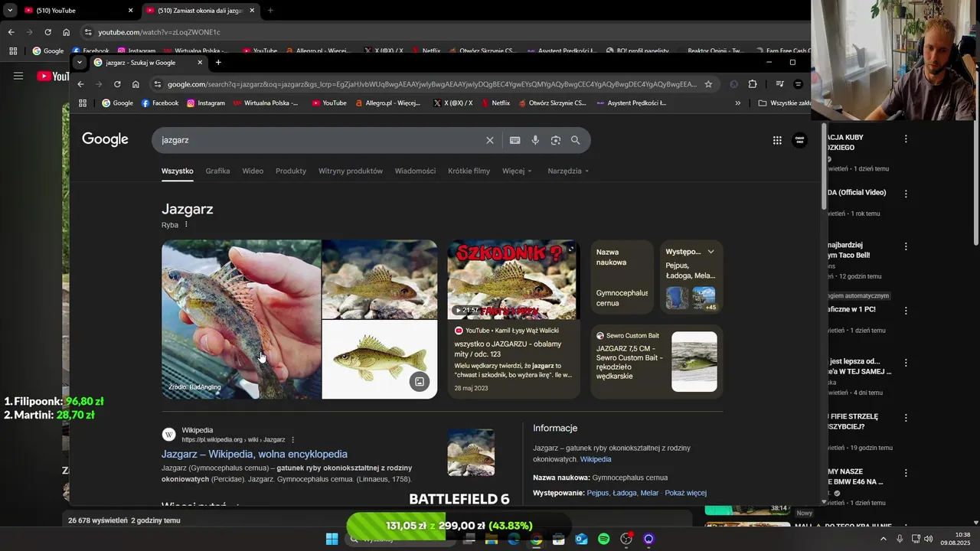The image size is (980, 551).
Task: Select the Wszystko search tab
Action: click(x=178, y=171)
